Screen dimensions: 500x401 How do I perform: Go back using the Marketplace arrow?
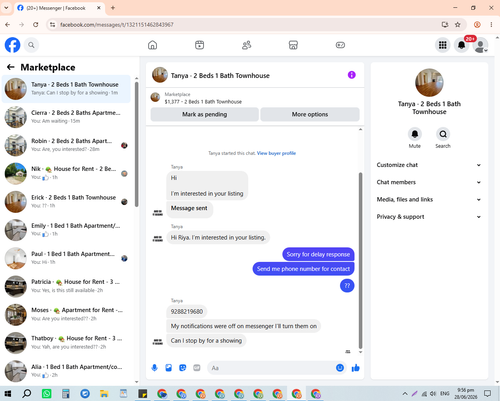click(11, 67)
